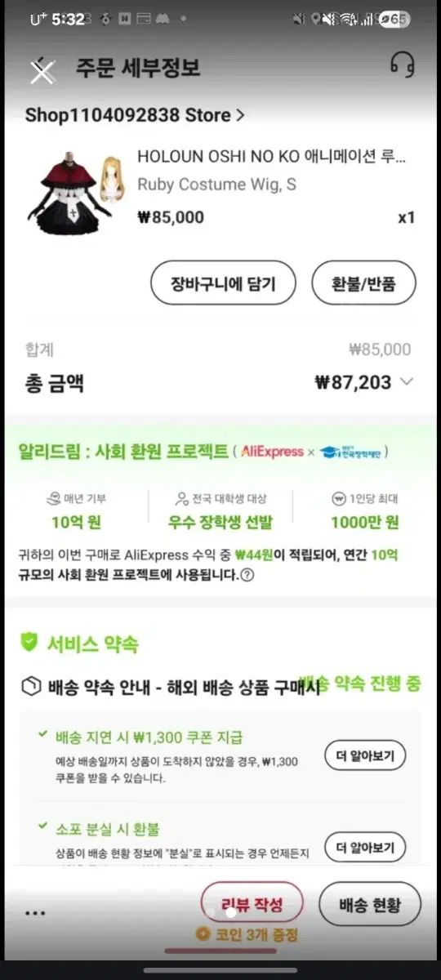Viewport: 441px width, 980px height.
Task: Click the 장바구니에 담기 button
Action: click(222, 283)
